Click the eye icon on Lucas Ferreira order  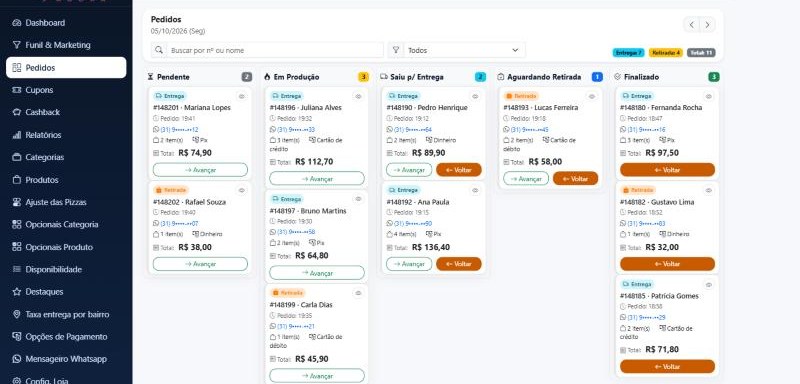point(592,96)
